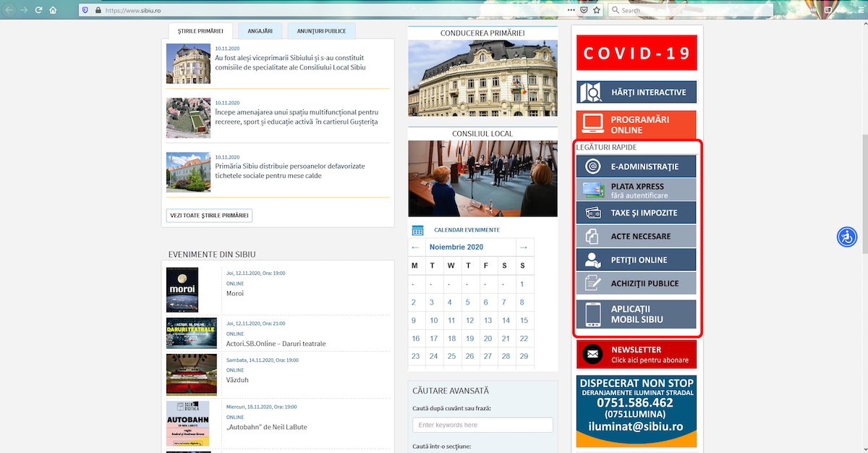Switch to the Angajări tab
Viewport: 868px width, 453px height.
pyautogui.click(x=260, y=31)
